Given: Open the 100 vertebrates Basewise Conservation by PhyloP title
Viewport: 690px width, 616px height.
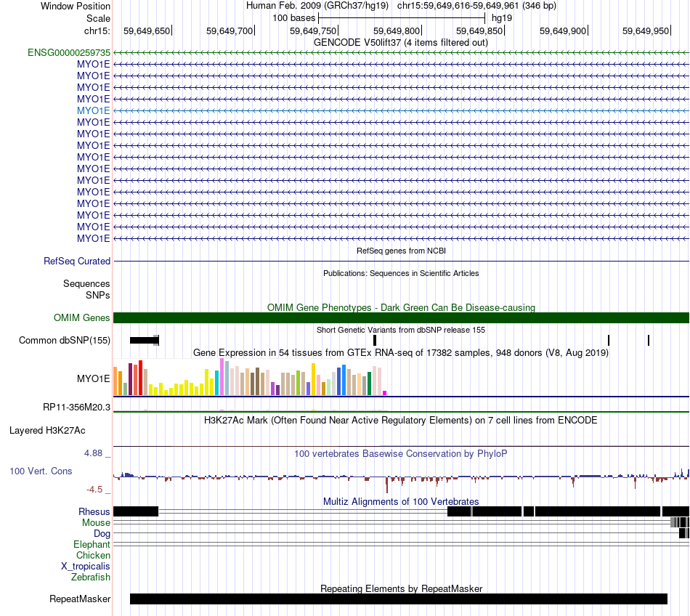Looking at the screenshot, I should click(x=401, y=453).
